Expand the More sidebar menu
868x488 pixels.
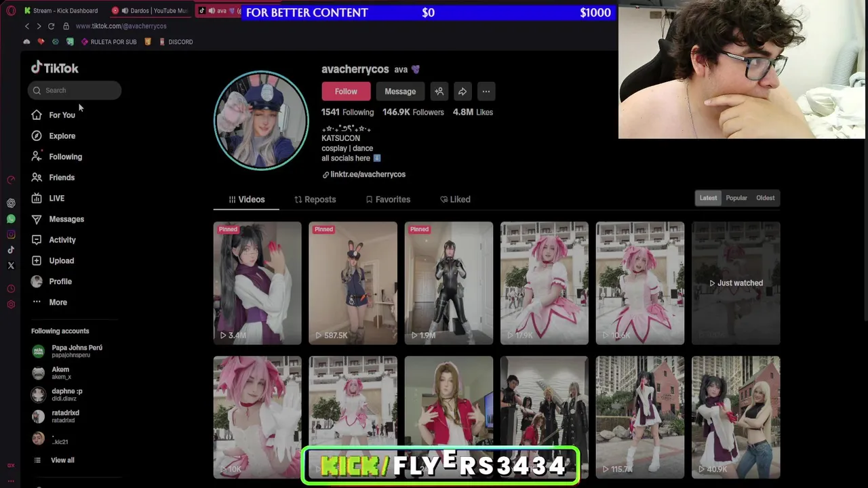pyautogui.click(x=49, y=302)
